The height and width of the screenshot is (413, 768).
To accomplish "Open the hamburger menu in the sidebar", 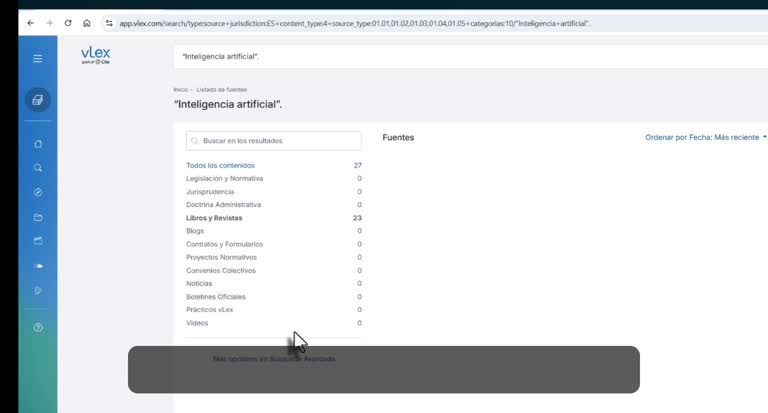I will click(37, 59).
